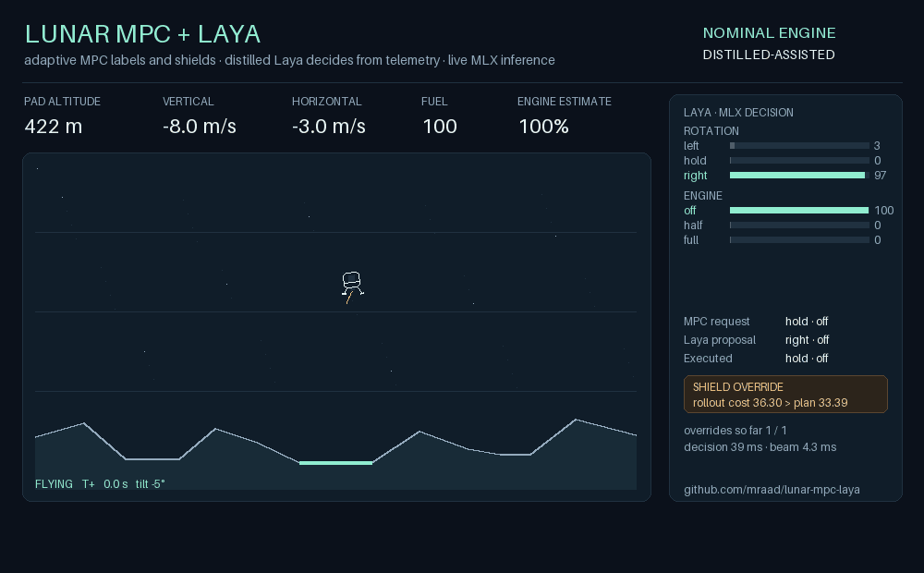Viewport: 924px width, 573px height.
Task: Click the tilt -5° readout
Action: tap(151, 484)
